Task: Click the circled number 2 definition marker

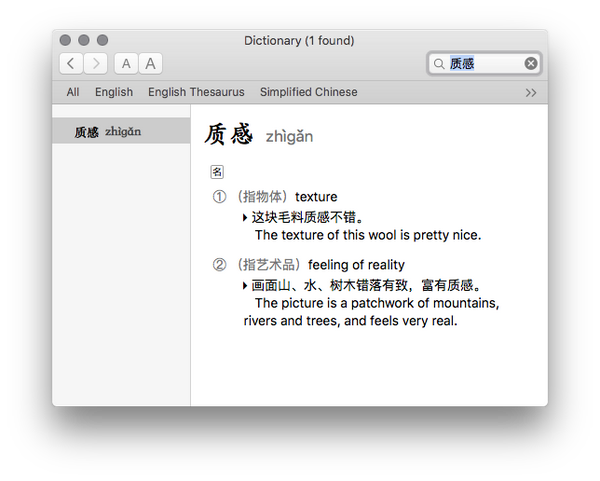Action: coord(219,264)
